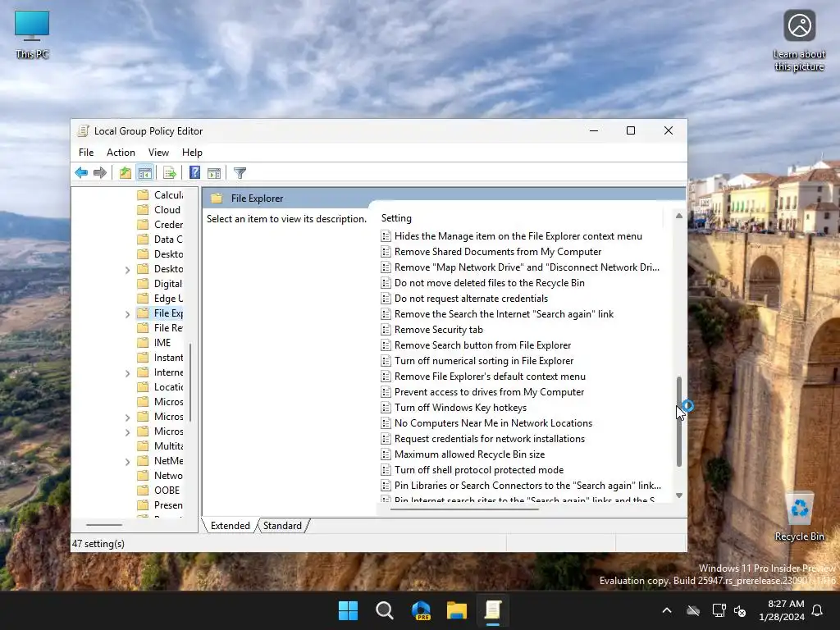Viewport: 840px width, 630px height.
Task: Open Edge PRE browser in taskbar
Action: [421, 610]
